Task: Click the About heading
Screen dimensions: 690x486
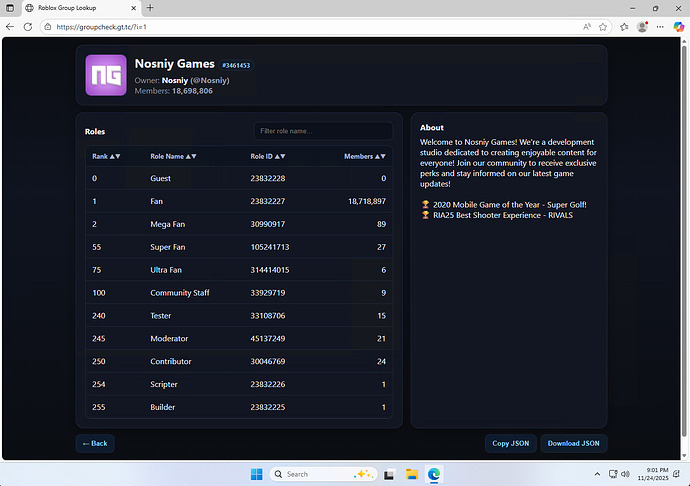Action: point(432,128)
